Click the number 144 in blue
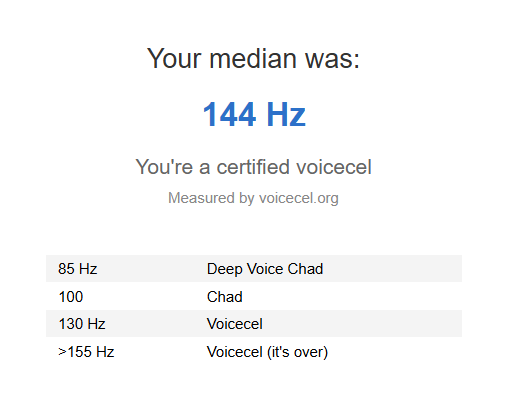 click(229, 115)
